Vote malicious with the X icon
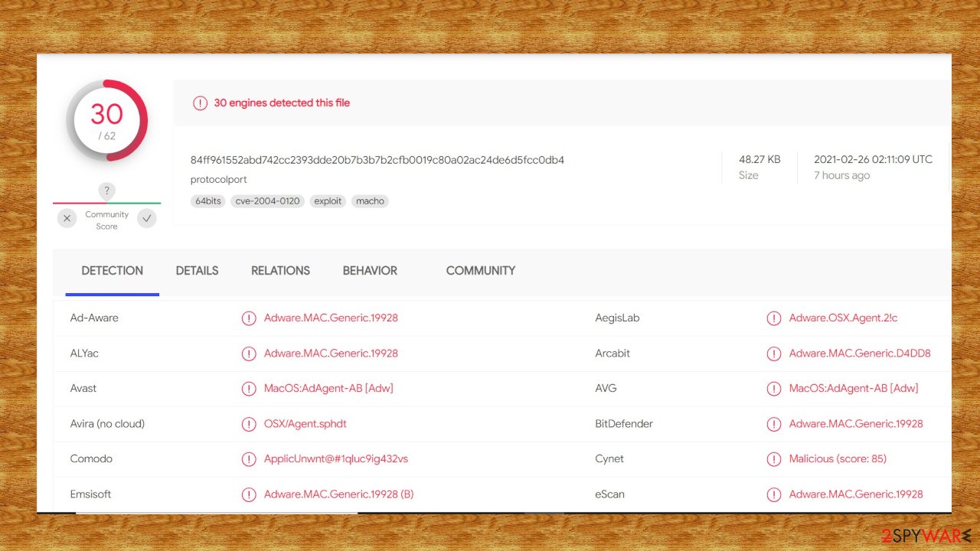Screen dimensions: 980x551 [x=67, y=219]
